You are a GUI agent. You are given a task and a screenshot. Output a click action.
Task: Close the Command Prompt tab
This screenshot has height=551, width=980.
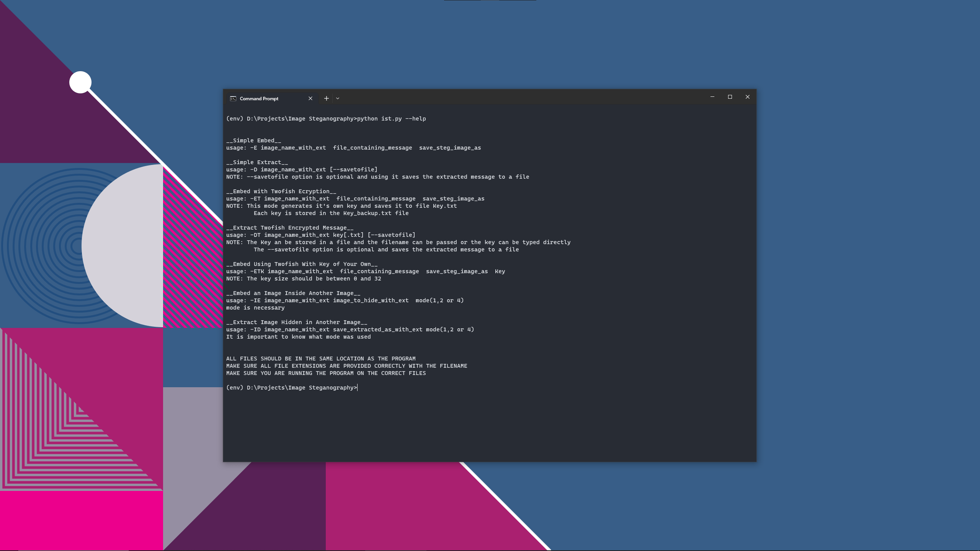[310, 98]
